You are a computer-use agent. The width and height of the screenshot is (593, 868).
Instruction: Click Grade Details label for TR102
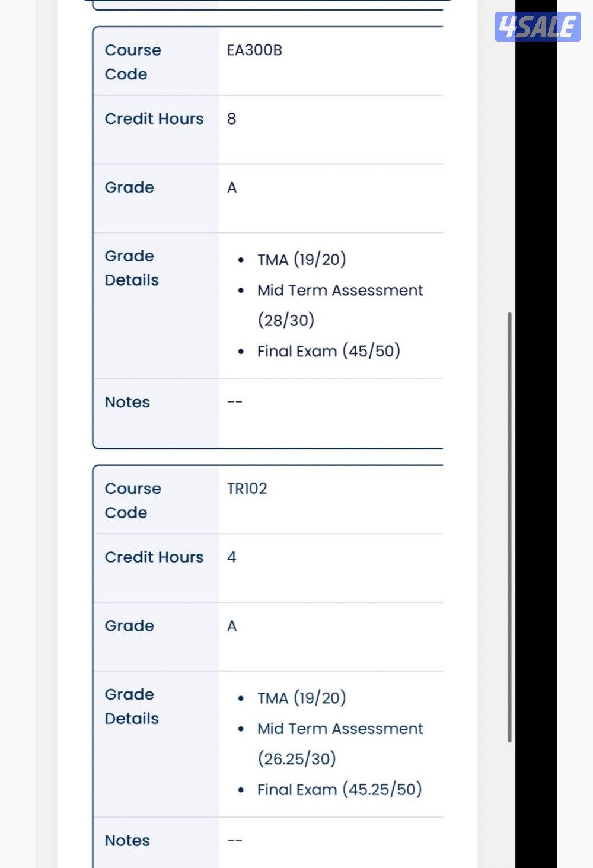(x=131, y=706)
